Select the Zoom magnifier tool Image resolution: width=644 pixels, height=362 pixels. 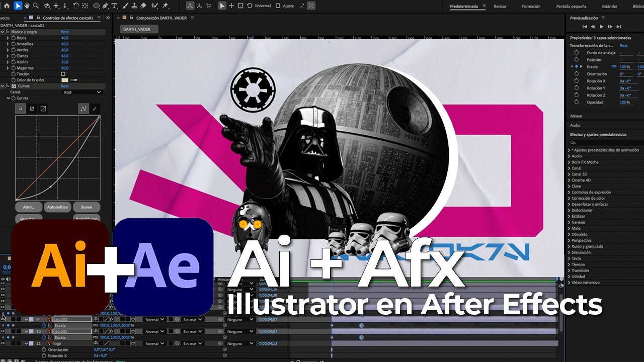pyautogui.click(x=36, y=6)
